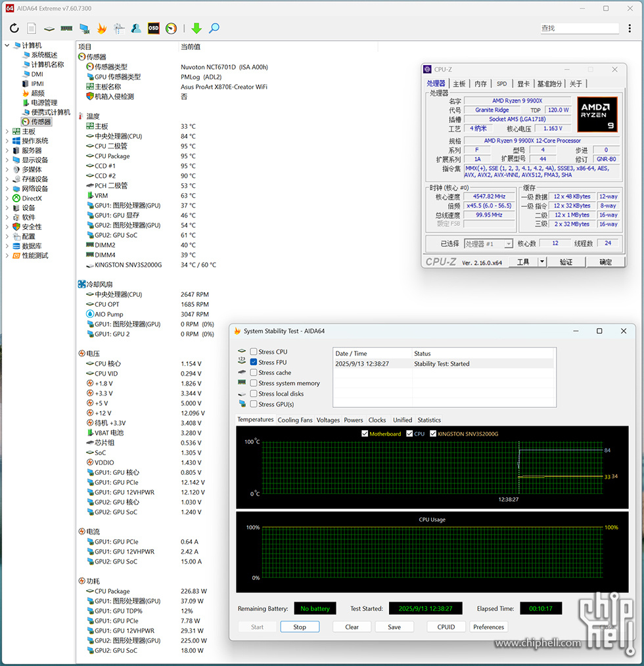The height and width of the screenshot is (666, 644).
Task: Expand the 主板 tree node
Action: tap(7, 131)
